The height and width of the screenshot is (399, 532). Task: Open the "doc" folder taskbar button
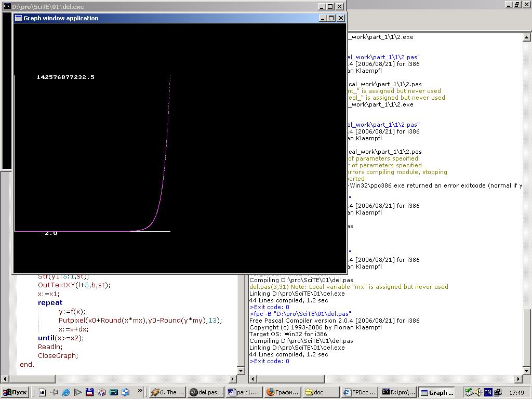321,392
